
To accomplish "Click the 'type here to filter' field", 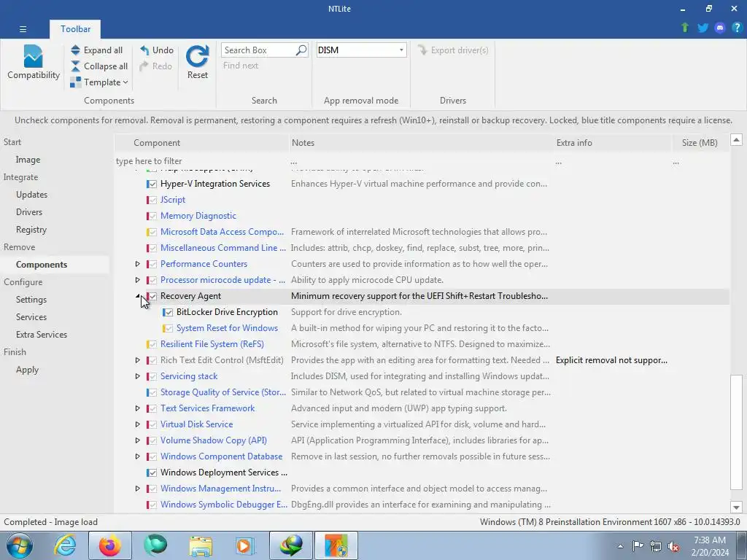I will [201, 161].
